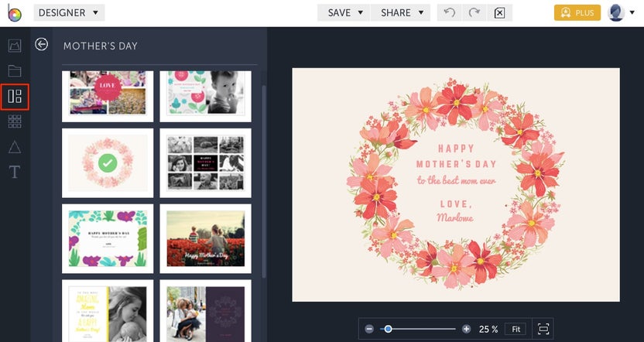Open the folder icon in sidebar
The height and width of the screenshot is (342, 644).
click(15, 71)
